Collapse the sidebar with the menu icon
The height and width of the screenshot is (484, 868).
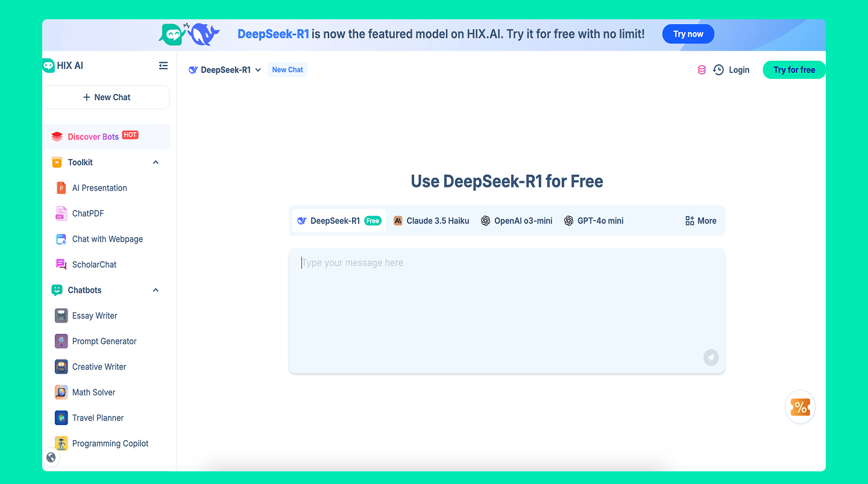163,66
